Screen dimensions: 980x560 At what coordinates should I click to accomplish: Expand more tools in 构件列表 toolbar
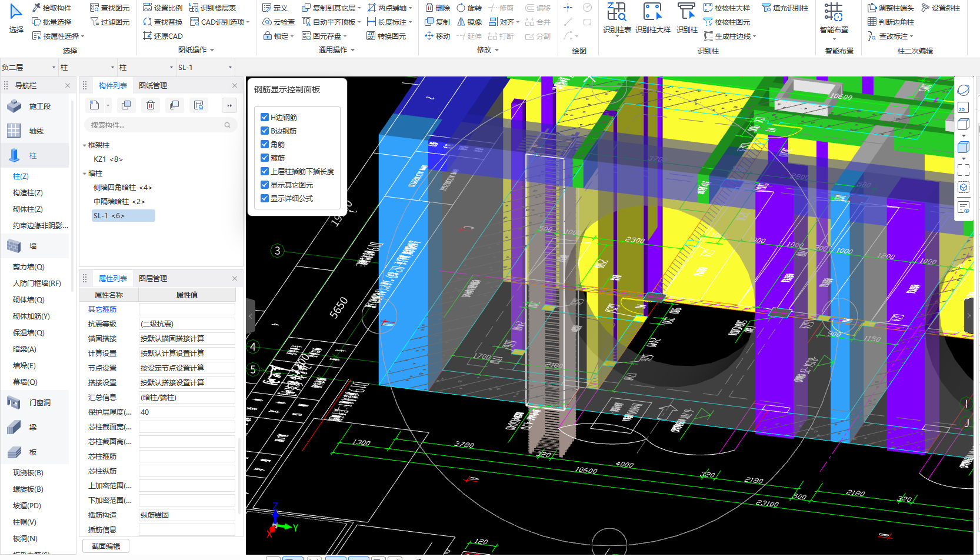pyautogui.click(x=229, y=105)
